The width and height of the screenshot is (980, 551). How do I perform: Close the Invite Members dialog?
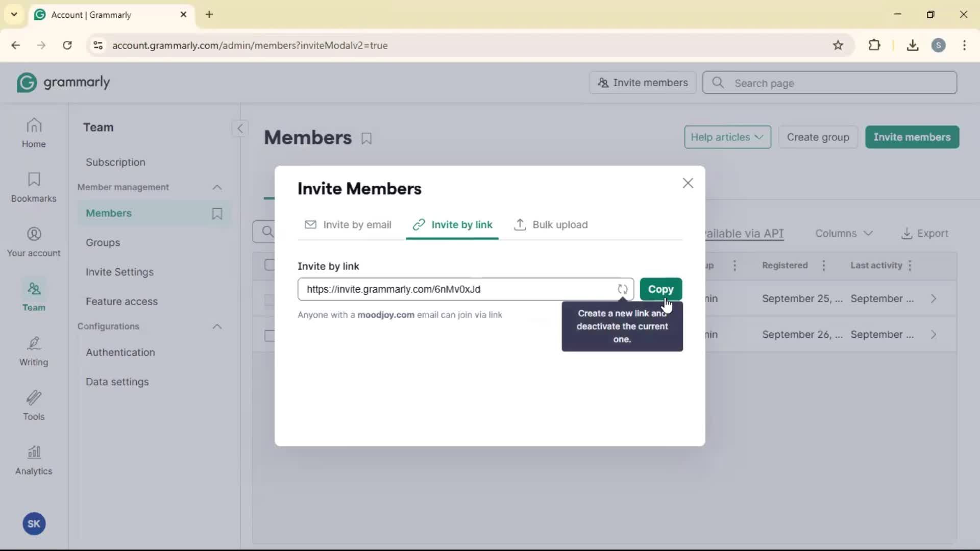(x=688, y=183)
